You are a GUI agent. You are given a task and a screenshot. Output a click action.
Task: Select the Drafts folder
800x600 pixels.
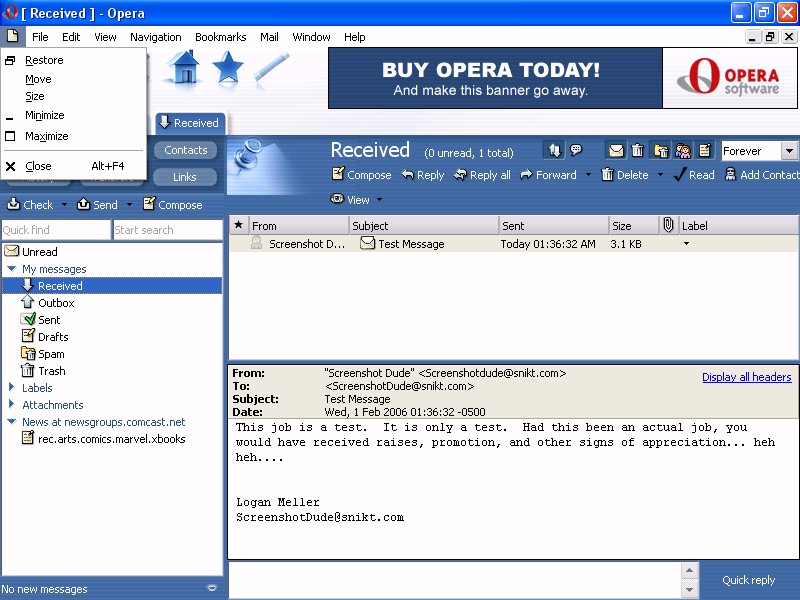(x=112, y=337)
